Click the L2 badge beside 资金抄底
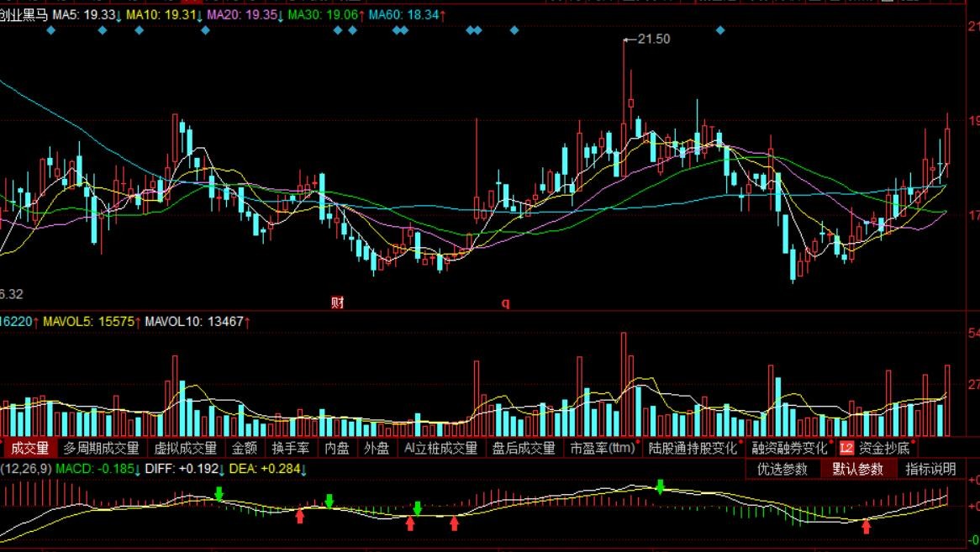This screenshot has height=552, width=980. [x=846, y=449]
